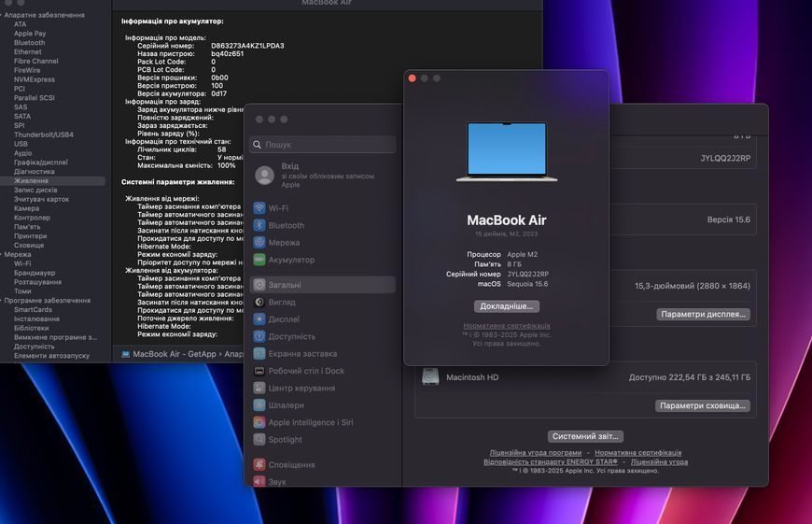Click the Bluetooth icon in System Settings sidebar
812x524 pixels.
259,225
